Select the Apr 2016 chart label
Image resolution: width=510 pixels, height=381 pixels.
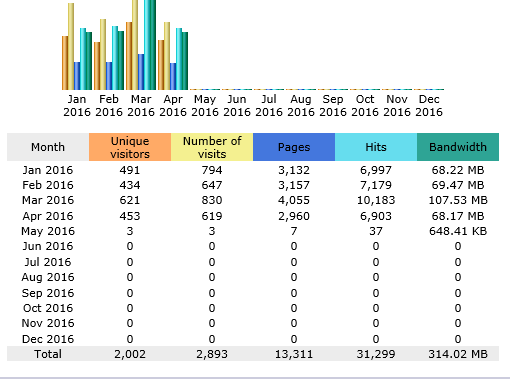coord(173,105)
